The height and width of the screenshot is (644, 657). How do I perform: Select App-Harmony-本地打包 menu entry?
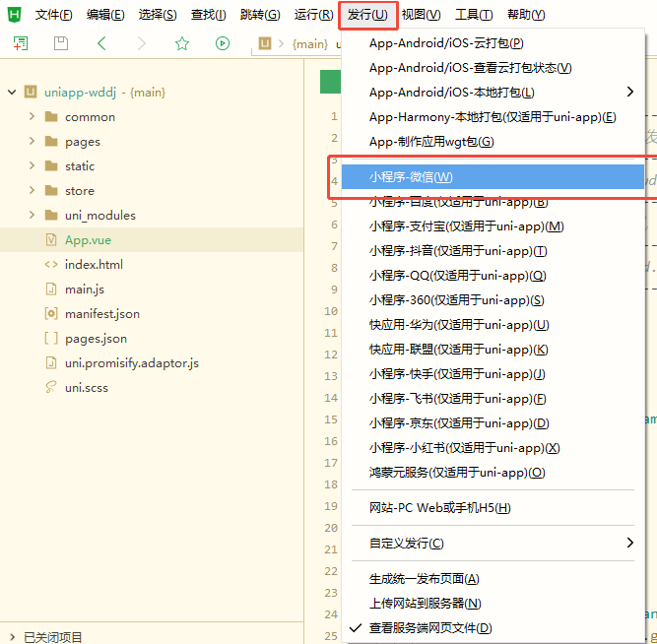(x=493, y=117)
